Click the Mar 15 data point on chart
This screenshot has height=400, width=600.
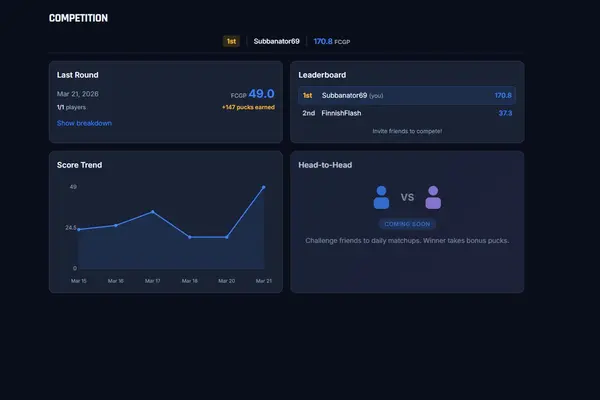tap(78, 230)
